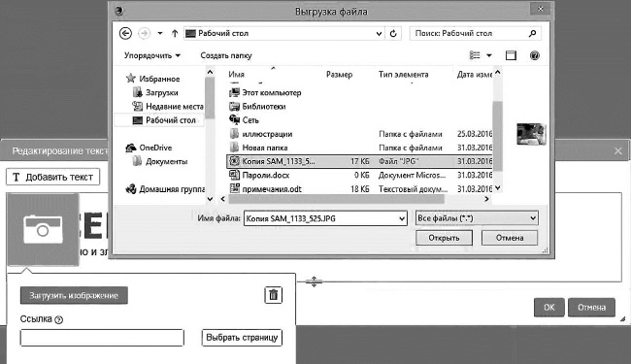Click Открыть button in file dialog
The height and width of the screenshot is (364, 631).
point(444,238)
